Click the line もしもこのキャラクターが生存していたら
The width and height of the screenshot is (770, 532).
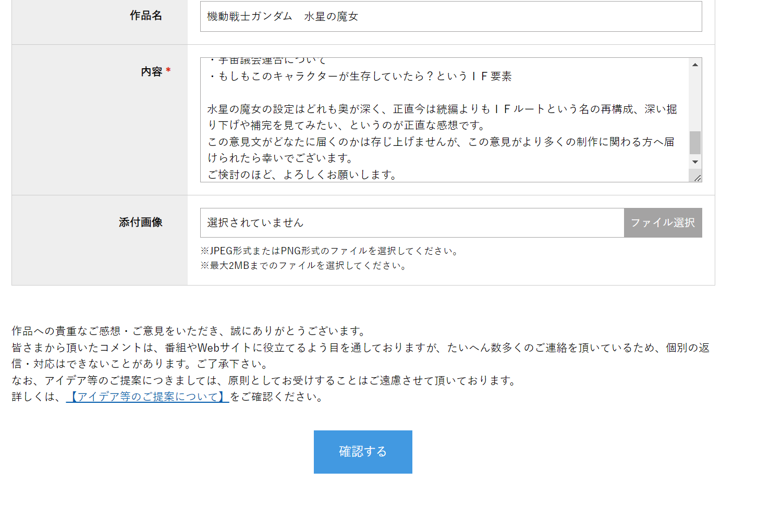(360, 76)
